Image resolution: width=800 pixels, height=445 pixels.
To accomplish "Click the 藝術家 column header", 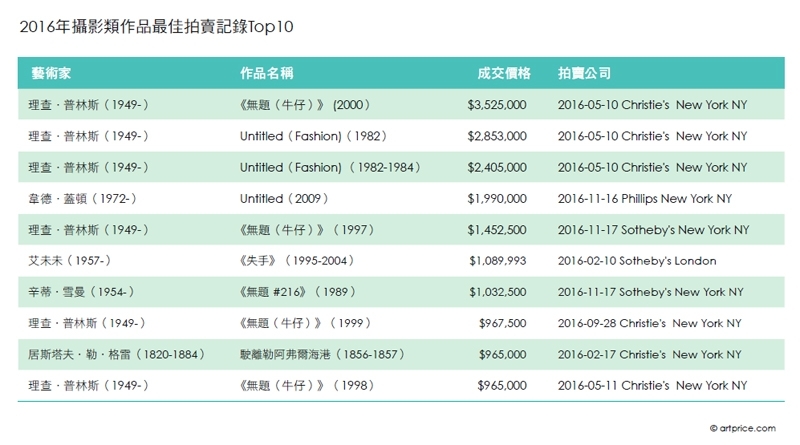I will pyautogui.click(x=51, y=73).
